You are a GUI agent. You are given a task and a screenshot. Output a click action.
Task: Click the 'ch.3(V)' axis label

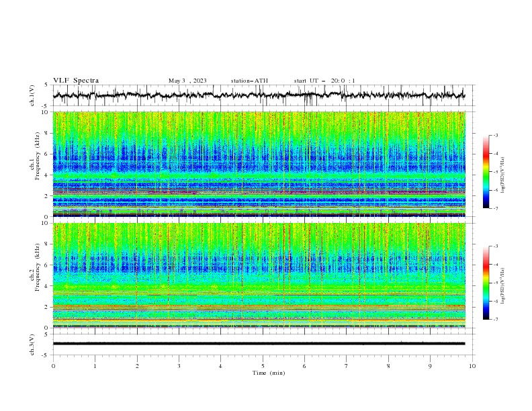pos(32,345)
